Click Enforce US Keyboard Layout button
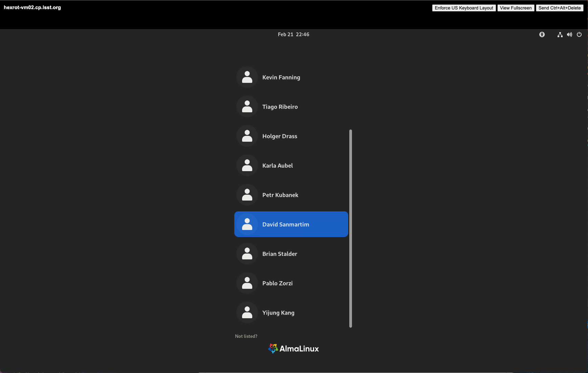This screenshot has height=373, width=588. (464, 8)
